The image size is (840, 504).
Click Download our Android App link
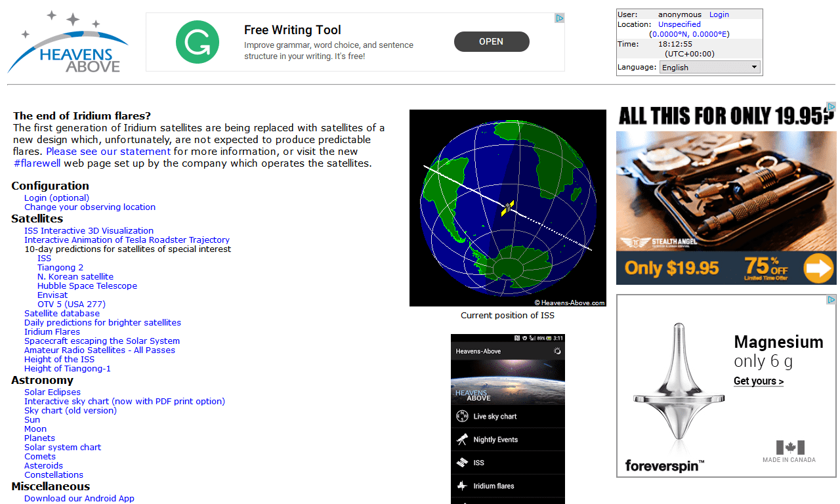pos(79,498)
